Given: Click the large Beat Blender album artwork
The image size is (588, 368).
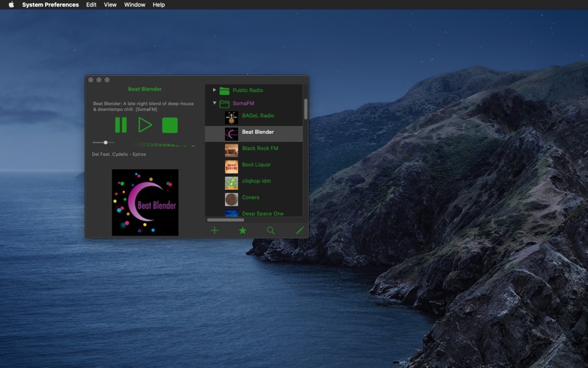Looking at the screenshot, I should 145,202.
